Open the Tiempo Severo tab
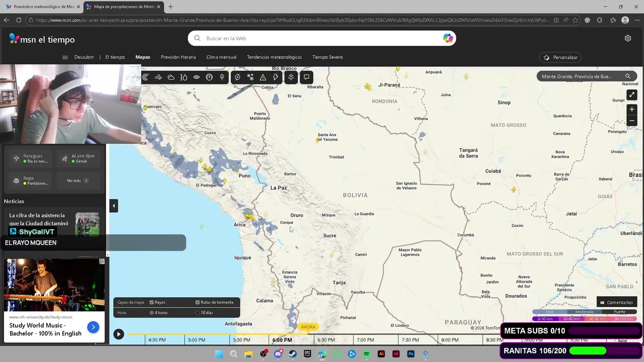The width and height of the screenshot is (644, 362). coord(328,57)
